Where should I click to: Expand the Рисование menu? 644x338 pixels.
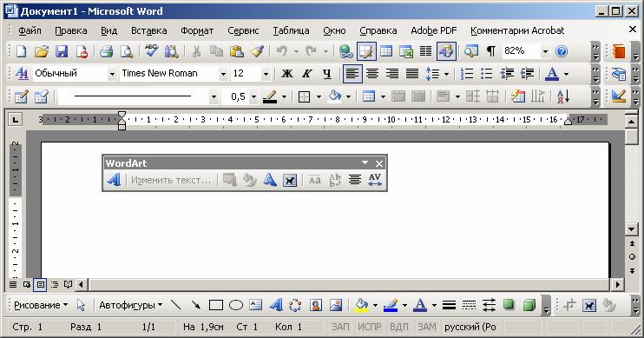tap(40, 305)
